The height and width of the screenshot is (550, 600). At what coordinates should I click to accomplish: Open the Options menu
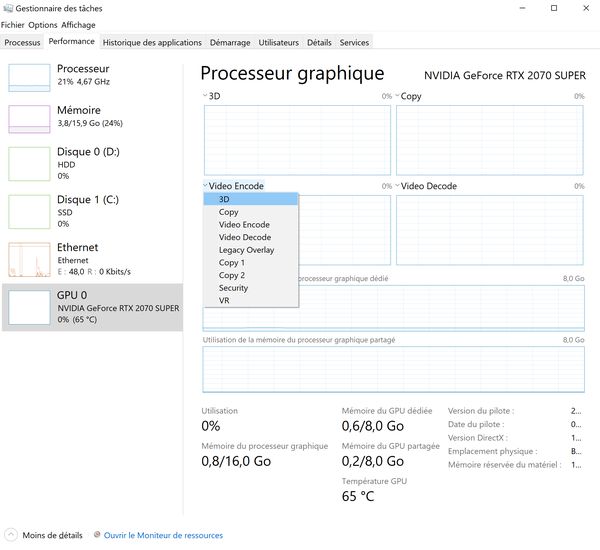point(43,25)
